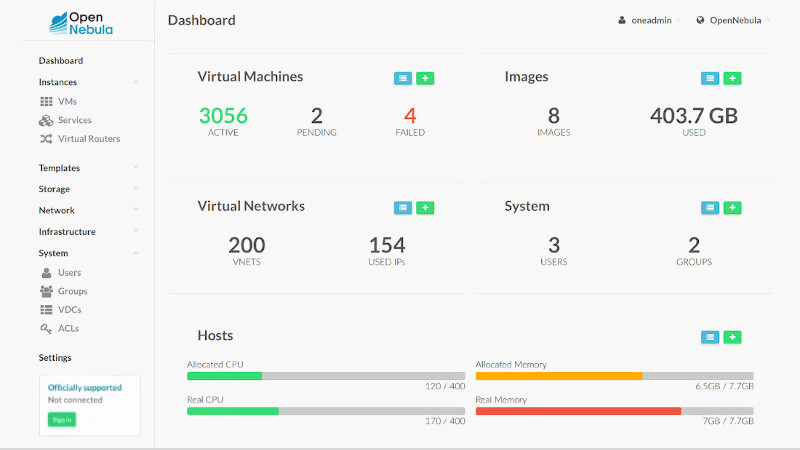
Task: Expand the Storage sidebar section
Action: point(135,189)
